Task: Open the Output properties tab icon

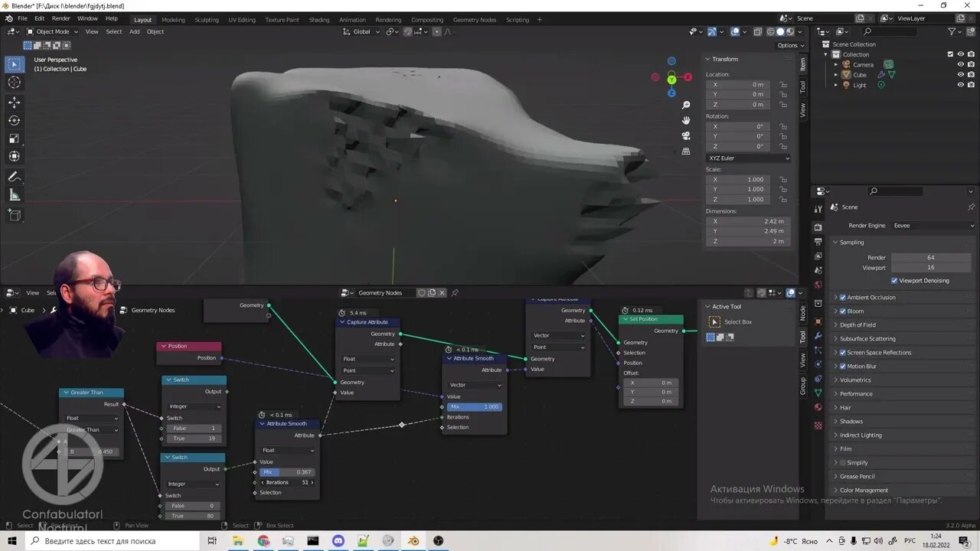Action: [818, 242]
